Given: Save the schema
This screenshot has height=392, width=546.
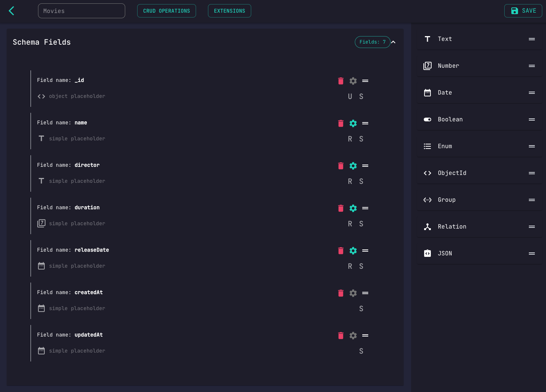Looking at the screenshot, I should pos(523,11).
